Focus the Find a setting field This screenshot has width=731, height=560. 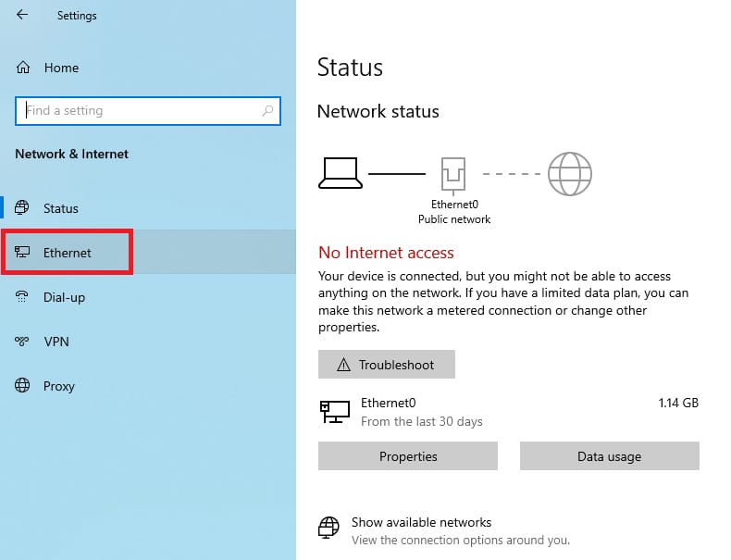pos(148,111)
